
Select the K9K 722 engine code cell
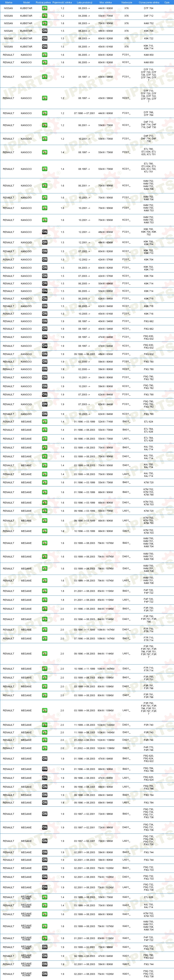pos(149,38)
